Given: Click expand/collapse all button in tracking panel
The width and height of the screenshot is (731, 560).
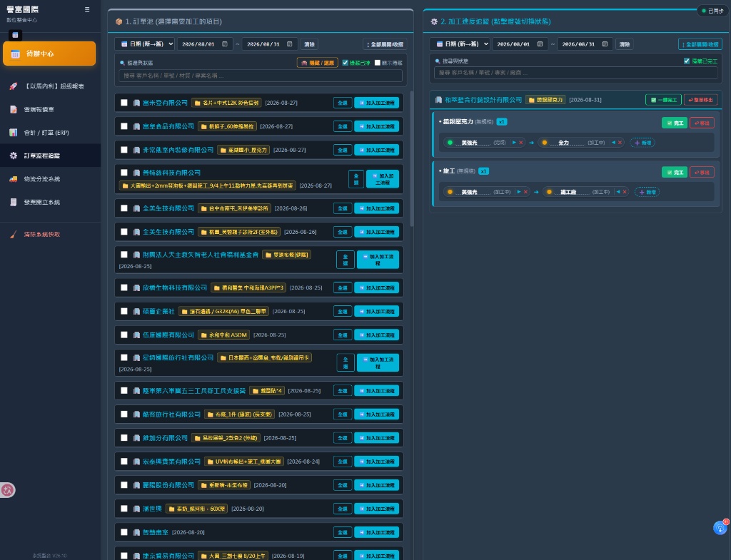Looking at the screenshot, I should (700, 44).
